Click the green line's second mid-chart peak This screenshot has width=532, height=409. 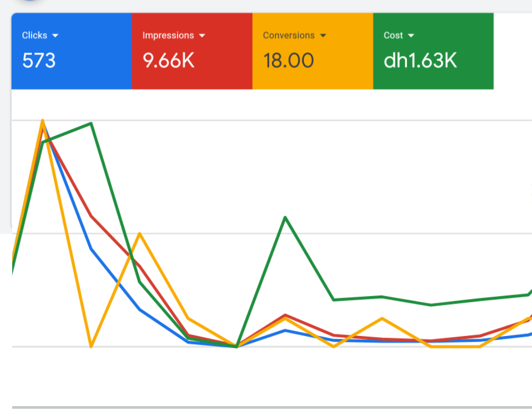coord(285,217)
